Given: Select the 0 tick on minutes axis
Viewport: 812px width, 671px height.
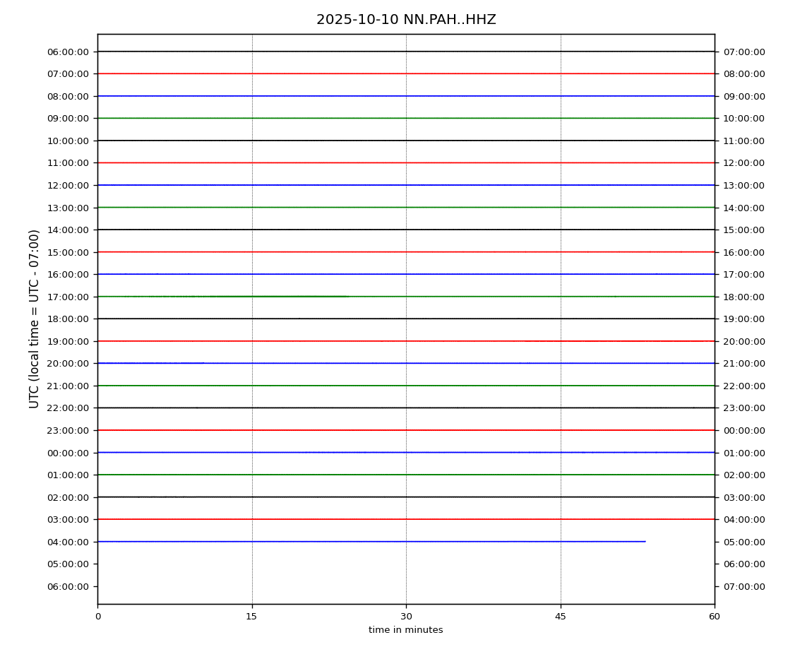Looking at the screenshot, I should click(x=97, y=617).
